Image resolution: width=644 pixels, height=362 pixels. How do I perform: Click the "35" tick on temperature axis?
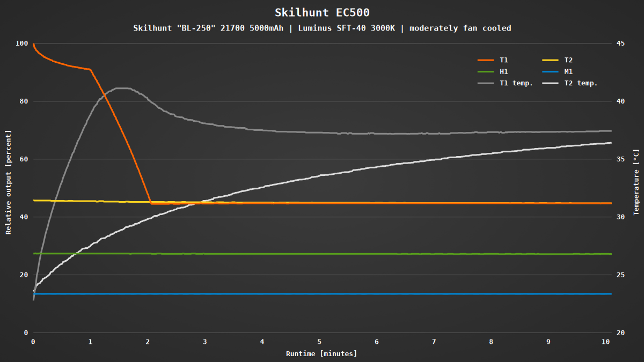pyautogui.click(x=621, y=159)
